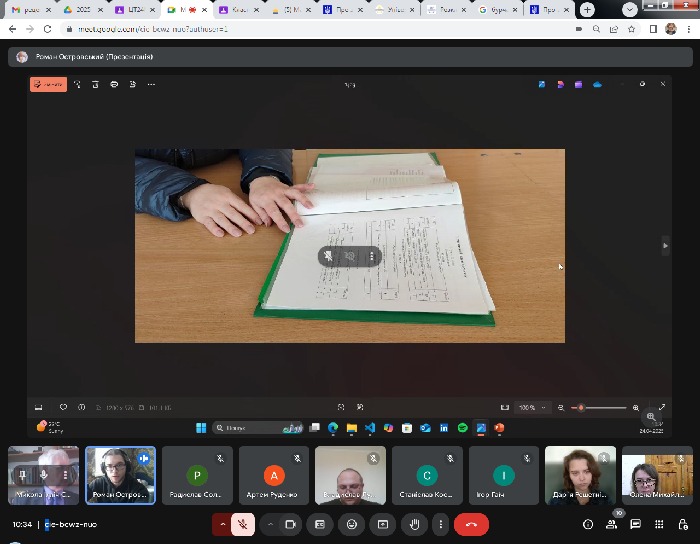Open the meeting details info icon
The width and height of the screenshot is (700, 544).
tap(588, 524)
